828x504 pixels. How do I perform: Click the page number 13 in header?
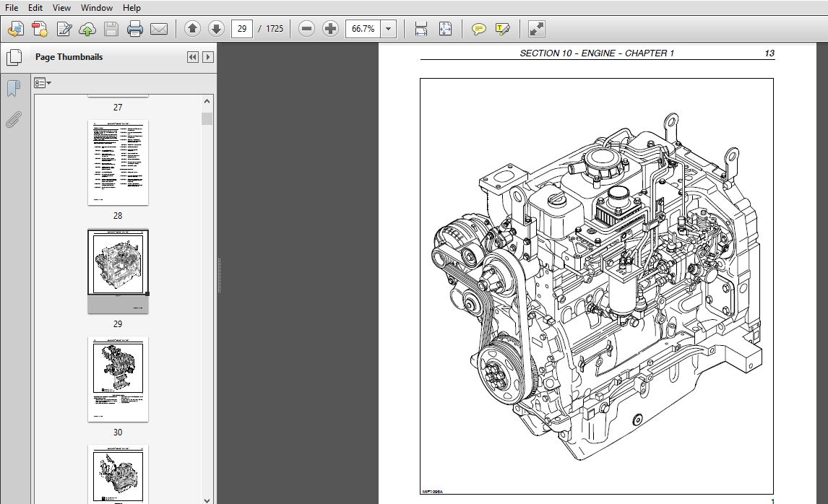[x=769, y=53]
